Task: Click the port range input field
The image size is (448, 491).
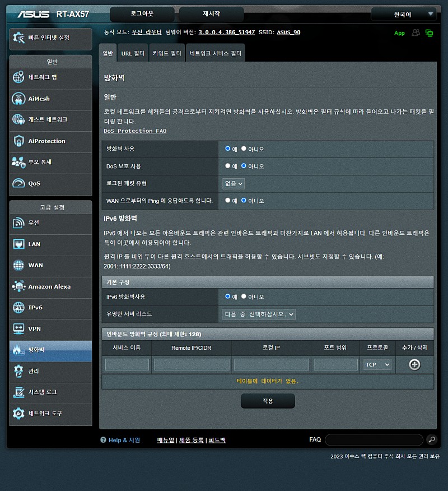Action: [x=335, y=364]
